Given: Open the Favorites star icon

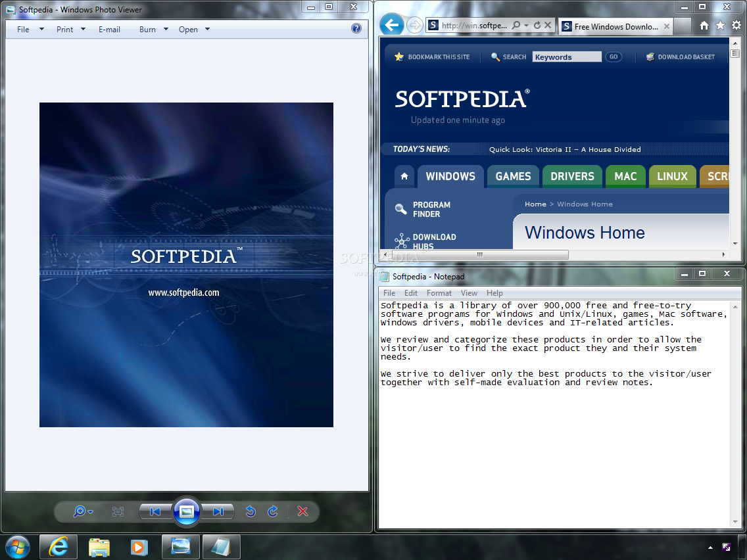Looking at the screenshot, I should click(720, 25).
